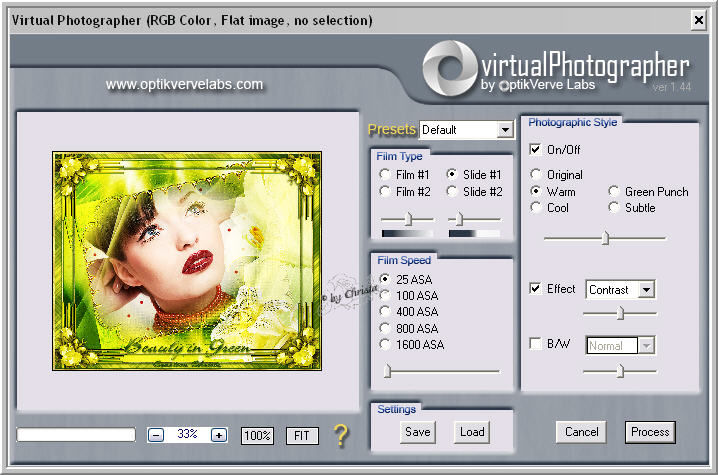The image size is (718, 475).
Task: Choose 400 ASA film speed
Action: point(385,311)
